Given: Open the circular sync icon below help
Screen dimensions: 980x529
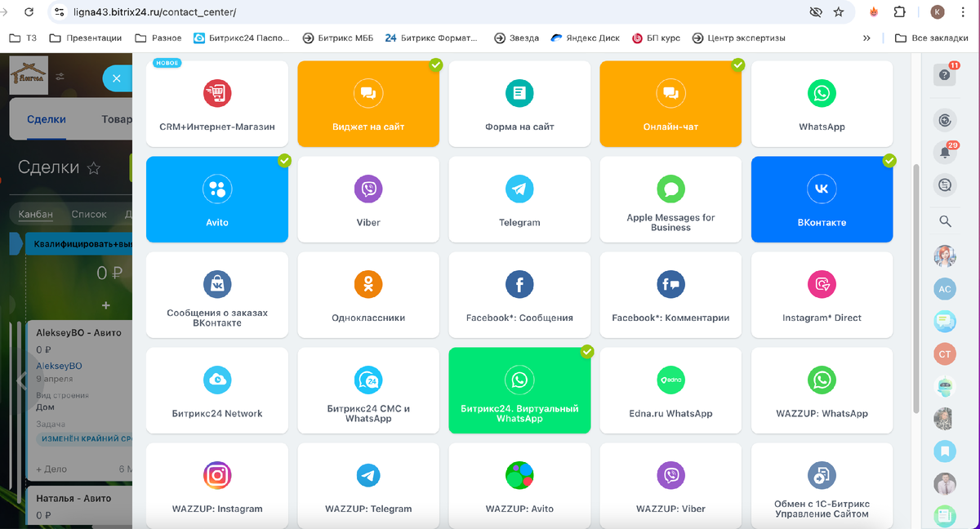Looking at the screenshot, I should [x=945, y=121].
